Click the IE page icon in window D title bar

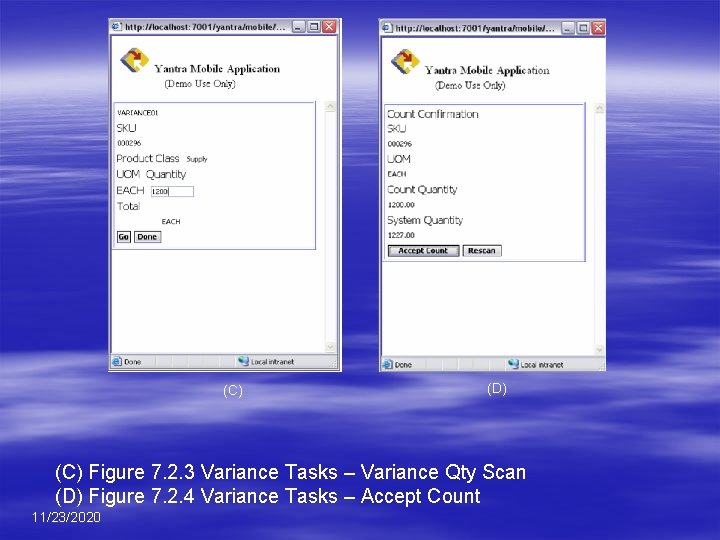coord(387,28)
